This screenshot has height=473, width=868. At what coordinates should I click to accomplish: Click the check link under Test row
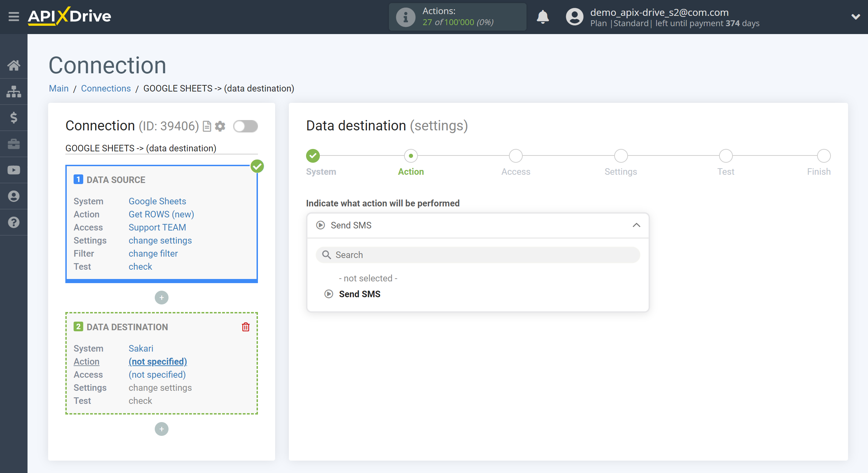(140, 266)
